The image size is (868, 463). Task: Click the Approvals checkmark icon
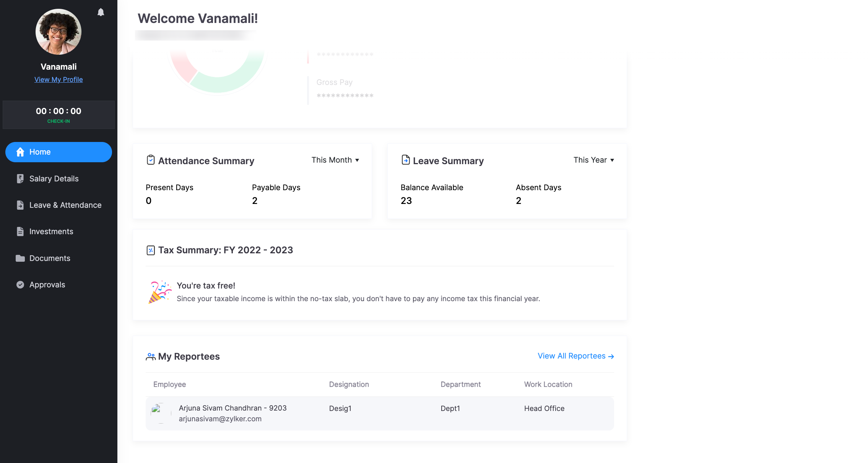pos(20,285)
